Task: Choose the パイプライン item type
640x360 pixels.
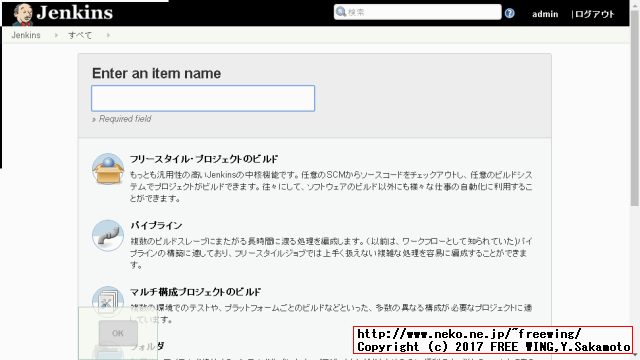Action: point(156,225)
